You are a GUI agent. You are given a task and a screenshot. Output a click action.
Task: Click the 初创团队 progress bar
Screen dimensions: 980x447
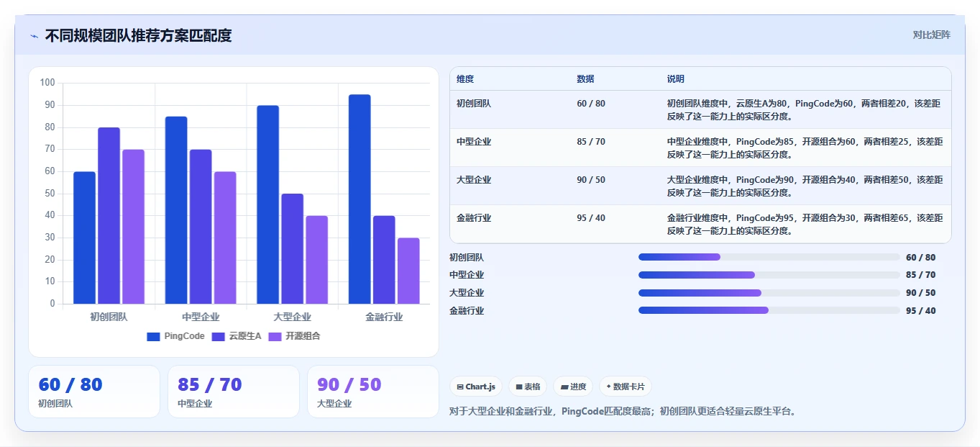(x=769, y=257)
